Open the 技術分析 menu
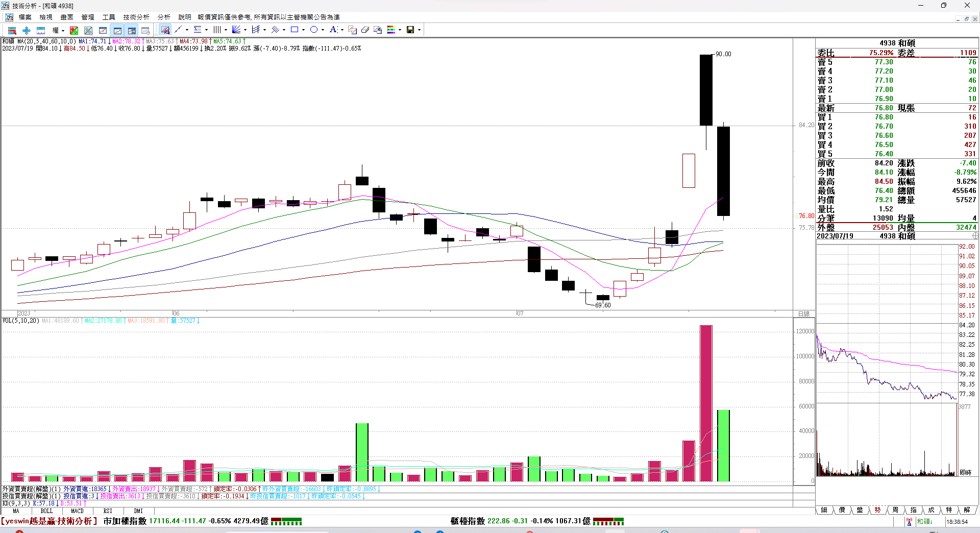Screen dimensions: 980x533 pos(136,17)
